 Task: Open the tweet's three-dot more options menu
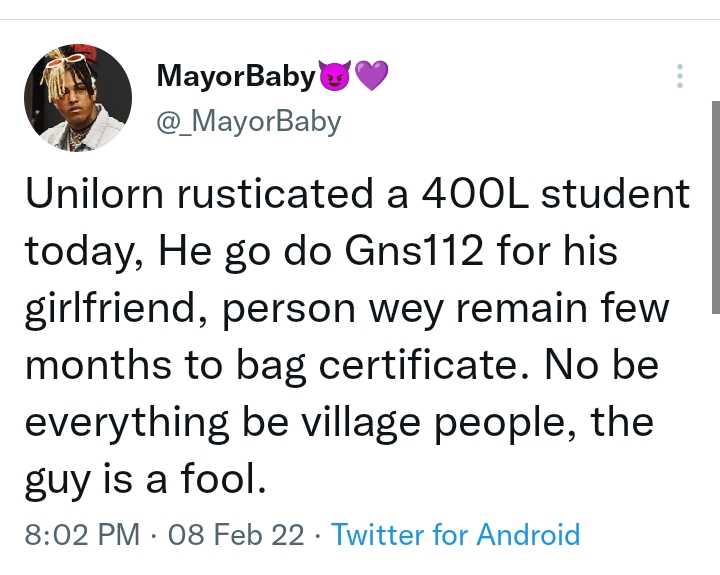point(680,76)
